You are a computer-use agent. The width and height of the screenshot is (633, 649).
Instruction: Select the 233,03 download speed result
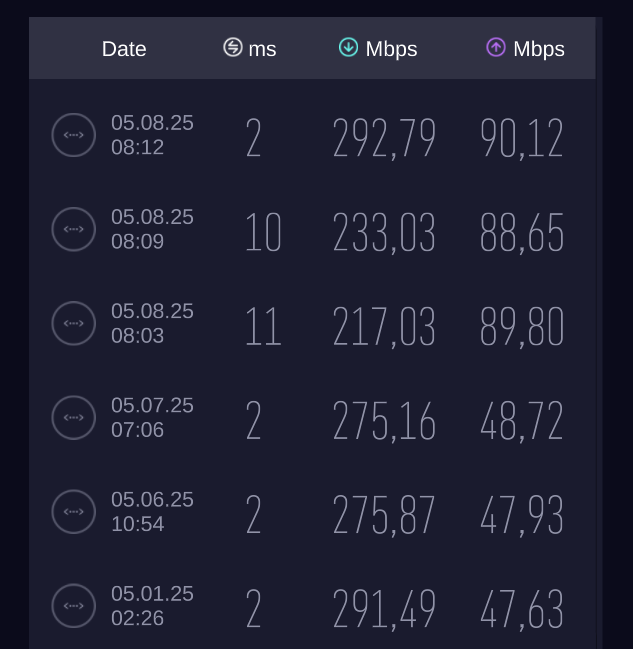pos(384,233)
